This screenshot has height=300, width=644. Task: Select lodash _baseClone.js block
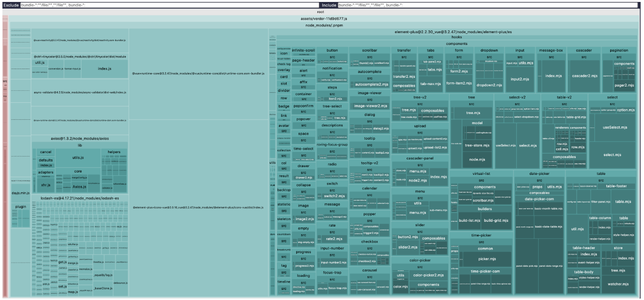pos(103,288)
